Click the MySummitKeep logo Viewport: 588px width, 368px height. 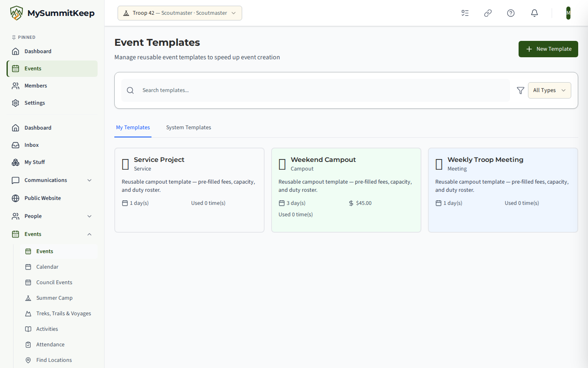click(x=52, y=13)
